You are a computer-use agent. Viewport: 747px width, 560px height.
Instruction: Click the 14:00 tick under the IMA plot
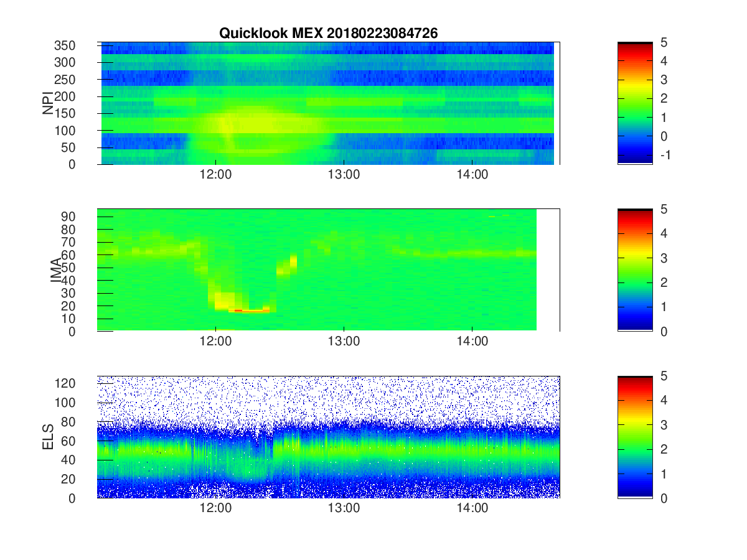coord(472,342)
